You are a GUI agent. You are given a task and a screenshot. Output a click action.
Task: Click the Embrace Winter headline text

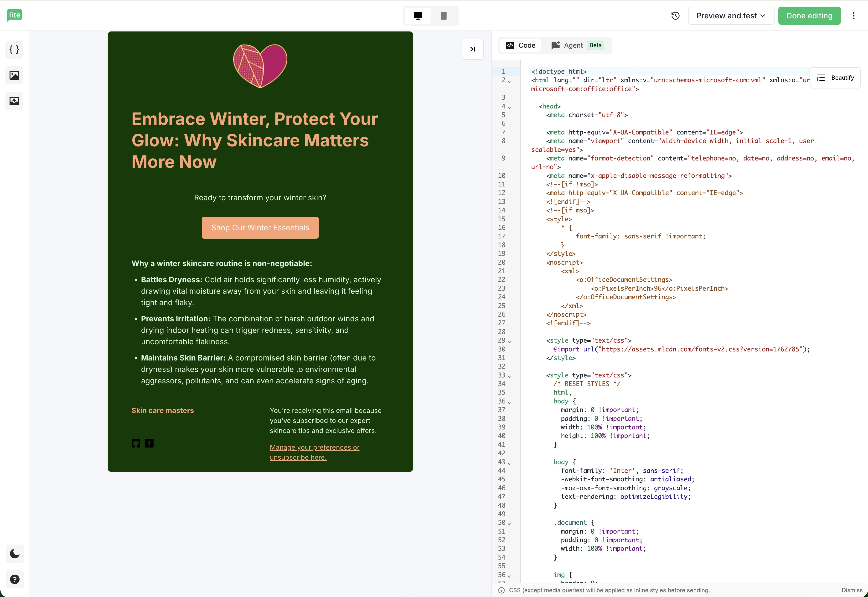click(254, 140)
